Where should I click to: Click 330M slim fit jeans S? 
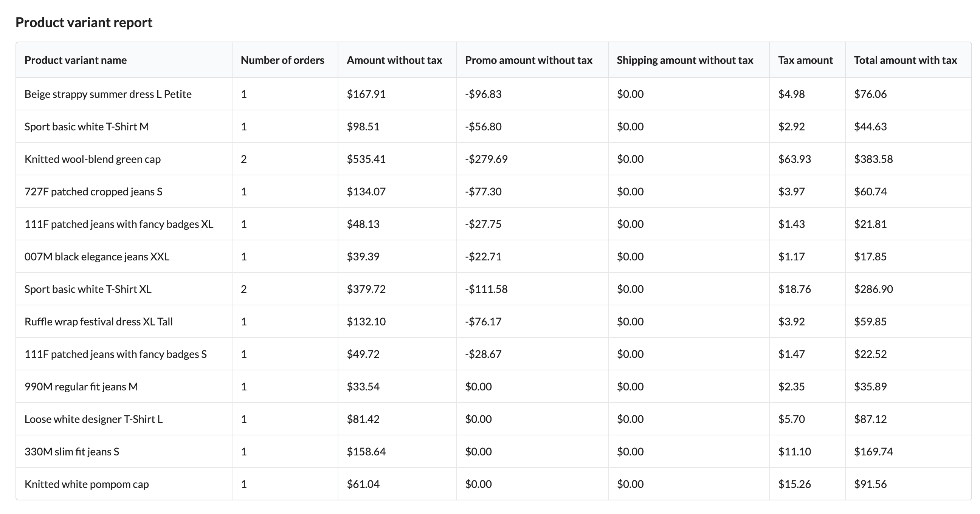pos(71,452)
